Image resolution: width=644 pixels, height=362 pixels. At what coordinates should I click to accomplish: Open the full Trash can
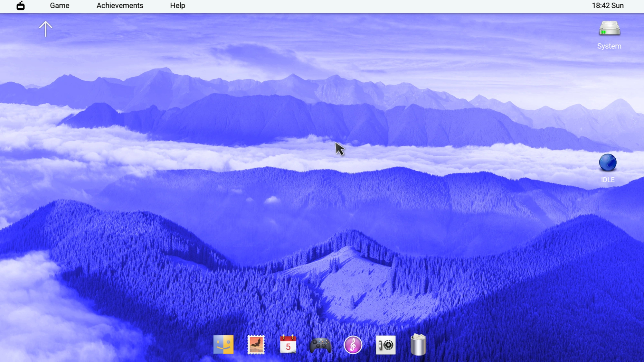418,345
